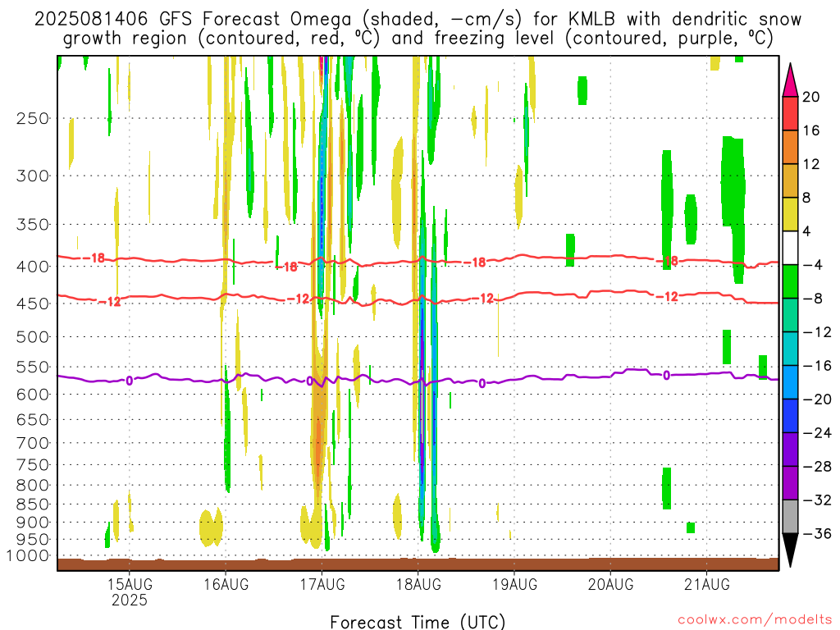
Task: Click the 750 pressure level label
Action: pos(33,465)
